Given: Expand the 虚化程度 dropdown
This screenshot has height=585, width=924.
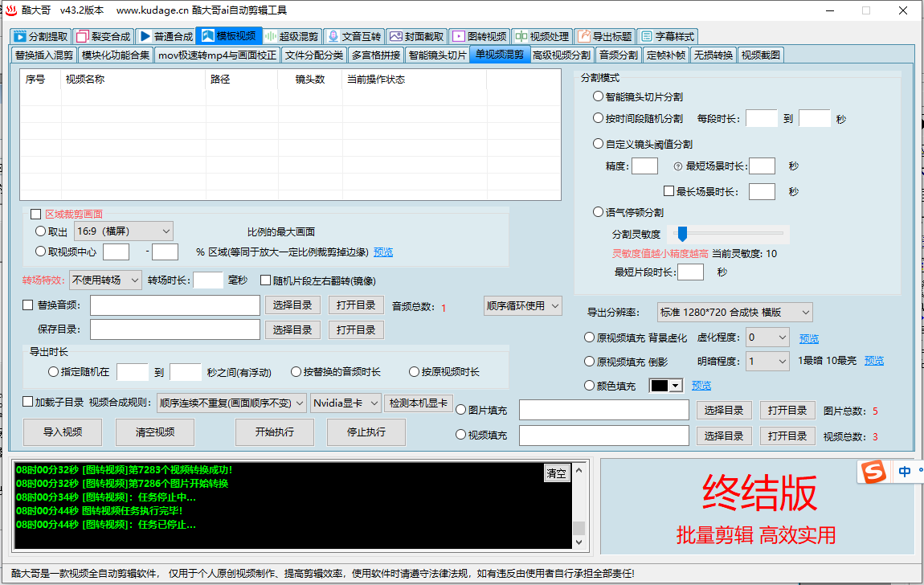Looking at the screenshot, I should click(767, 337).
